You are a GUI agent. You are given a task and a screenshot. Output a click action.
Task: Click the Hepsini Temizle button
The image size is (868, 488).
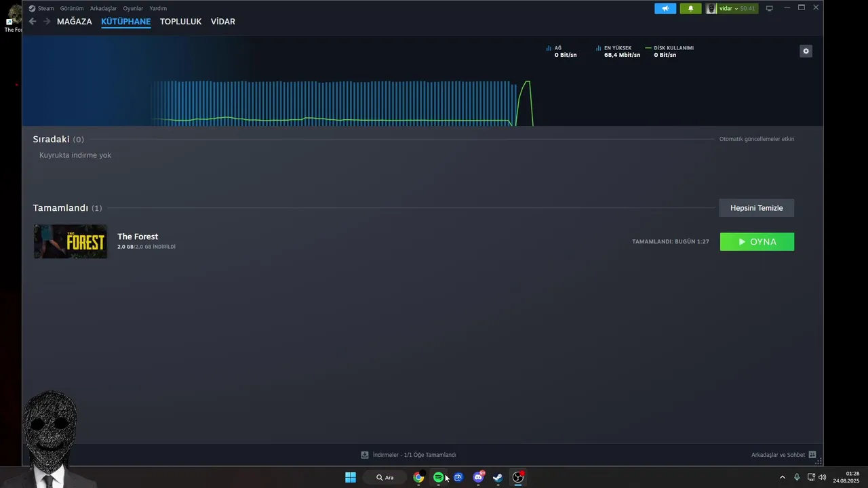point(757,208)
